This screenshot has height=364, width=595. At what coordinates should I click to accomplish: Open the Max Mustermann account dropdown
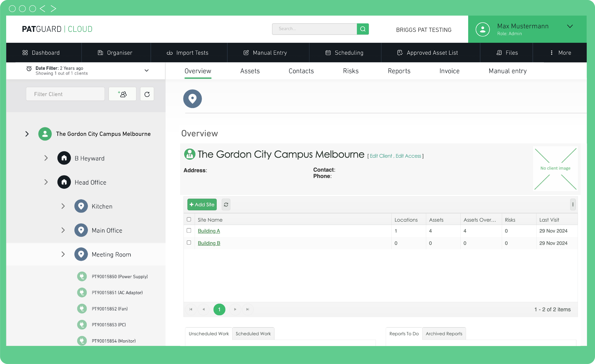coord(570,26)
